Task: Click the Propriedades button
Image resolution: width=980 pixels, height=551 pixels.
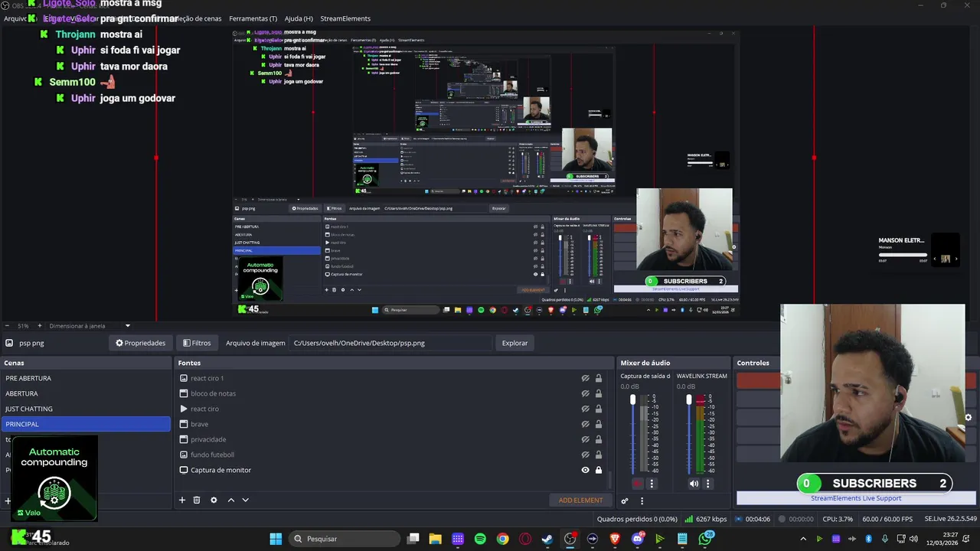Action: tap(140, 343)
